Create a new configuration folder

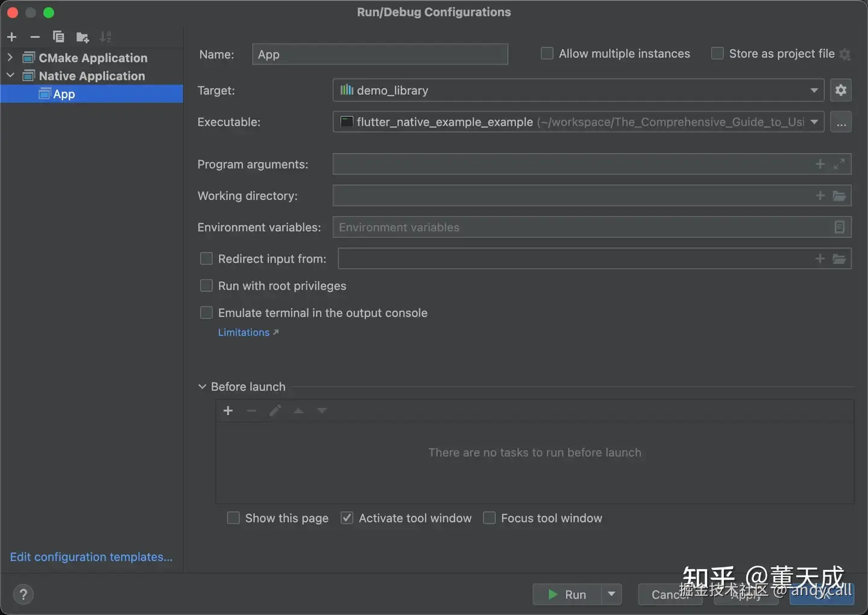point(83,37)
